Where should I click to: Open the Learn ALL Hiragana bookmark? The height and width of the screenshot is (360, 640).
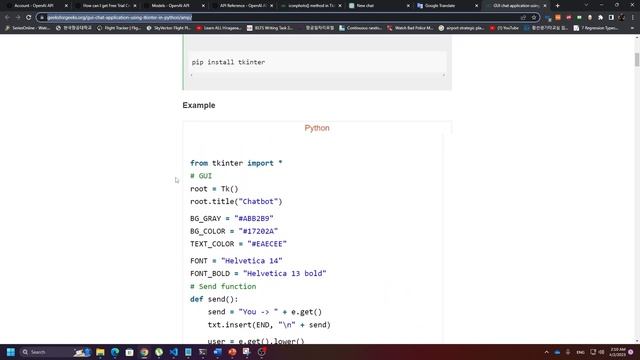(219, 28)
